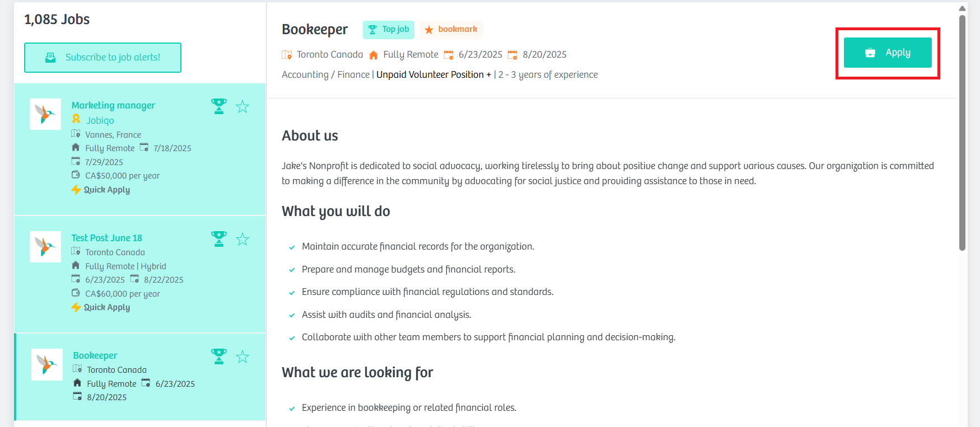This screenshot has width=980, height=427.
Task: Click the bookmark tag beside Bookeeper title
Action: pyautogui.click(x=451, y=30)
